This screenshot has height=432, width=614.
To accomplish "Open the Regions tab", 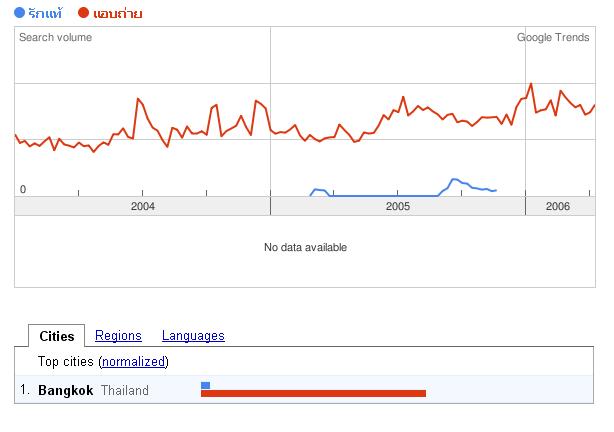I will coord(118,336).
